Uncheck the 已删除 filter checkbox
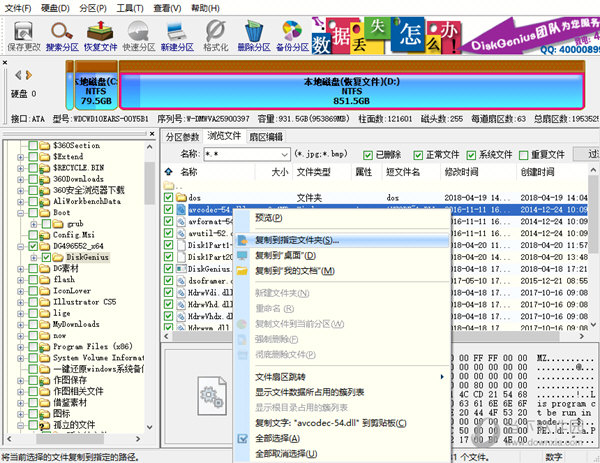Image resolution: width=600 pixels, height=463 pixels. pos(368,155)
